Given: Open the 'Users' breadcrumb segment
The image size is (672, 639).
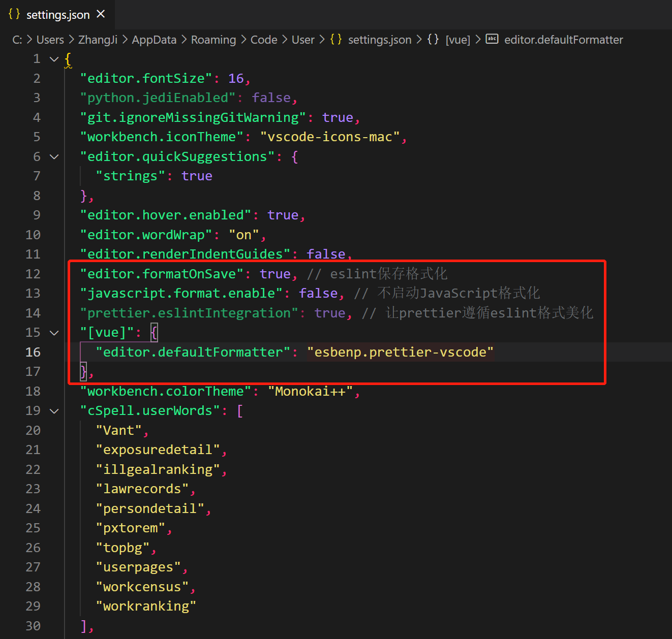Looking at the screenshot, I should pos(50,40).
